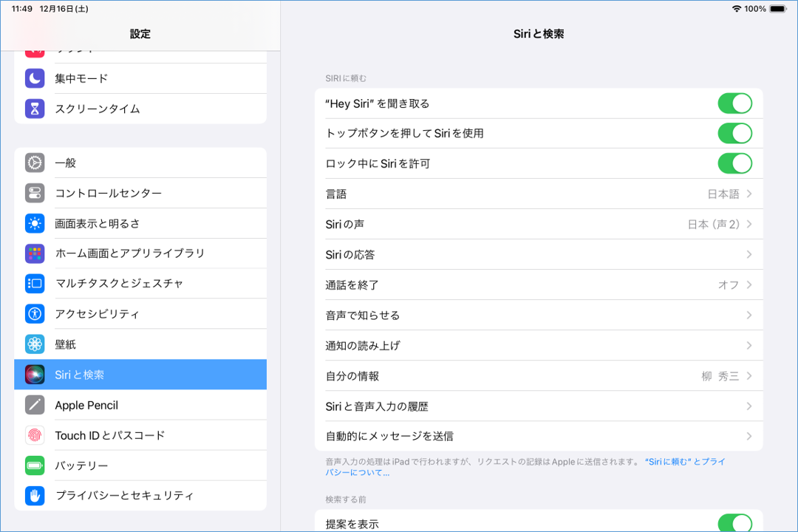
Task: Open コントロールセンター settings category
Action: 140,193
